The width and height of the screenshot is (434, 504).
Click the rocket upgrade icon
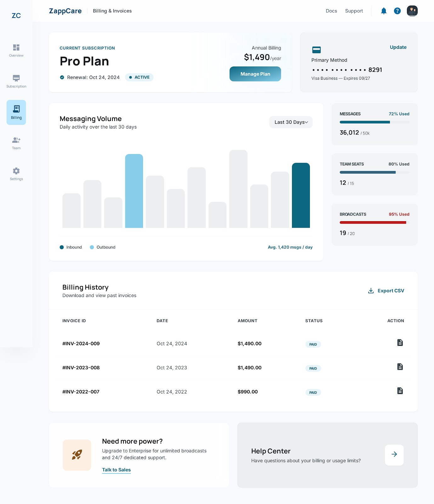coord(77,455)
